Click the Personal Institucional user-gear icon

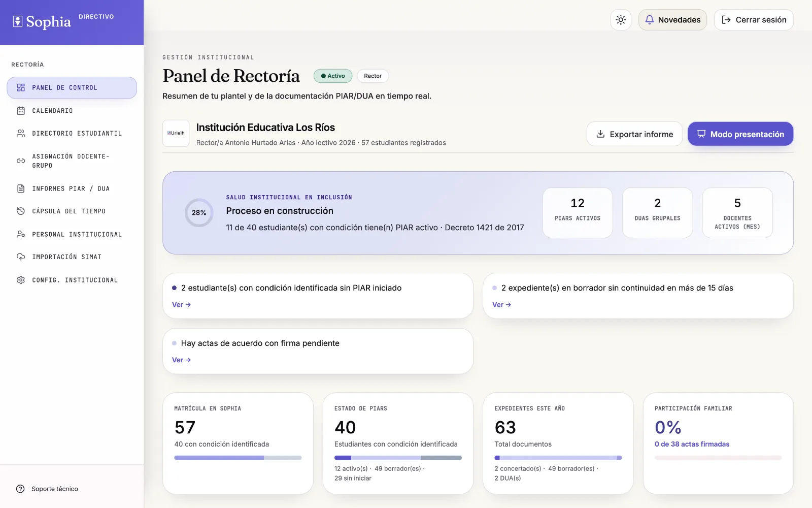pyautogui.click(x=21, y=234)
